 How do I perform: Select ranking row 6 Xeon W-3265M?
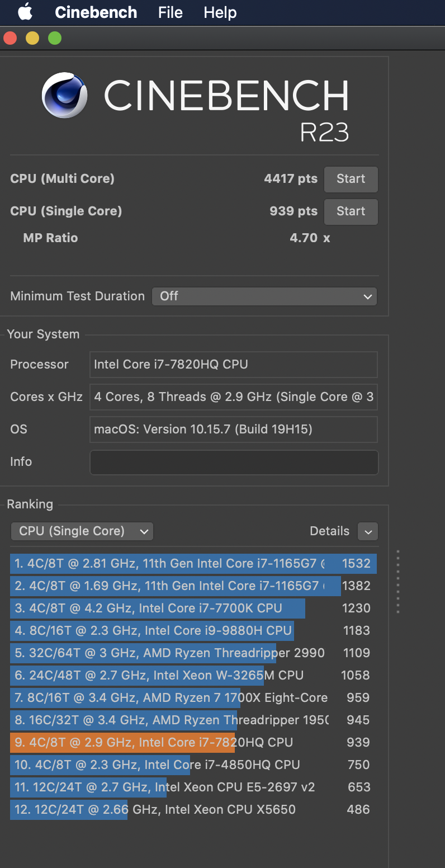[x=193, y=675]
